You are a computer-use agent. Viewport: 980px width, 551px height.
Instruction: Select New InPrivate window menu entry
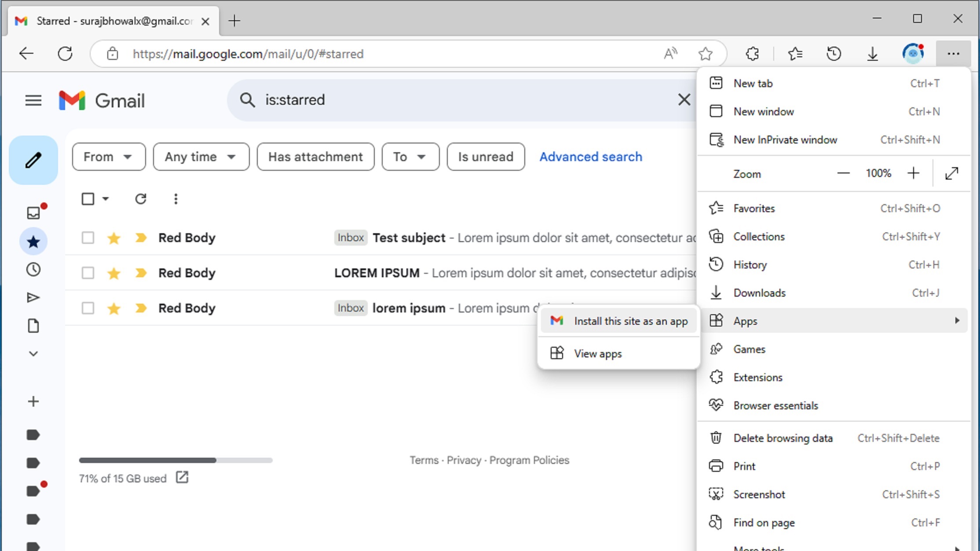[785, 140]
